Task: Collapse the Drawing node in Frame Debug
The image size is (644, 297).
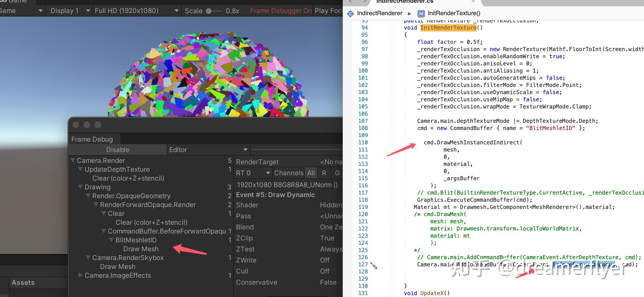Action: (x=80, y=187)
